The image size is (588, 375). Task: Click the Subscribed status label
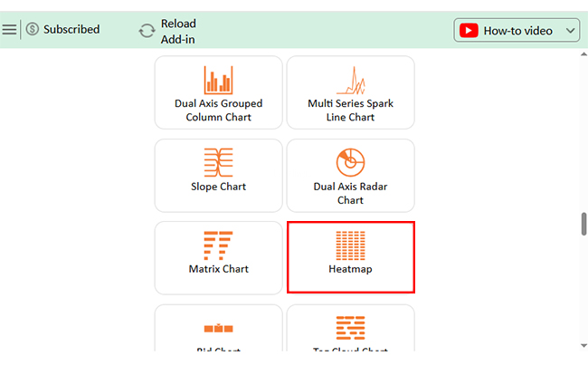pos(71,30)
